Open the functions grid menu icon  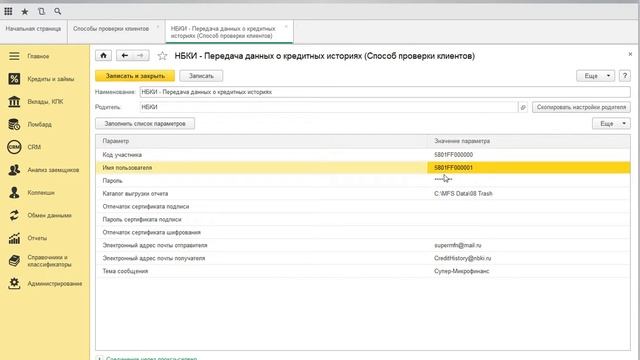tap(8, 11)
